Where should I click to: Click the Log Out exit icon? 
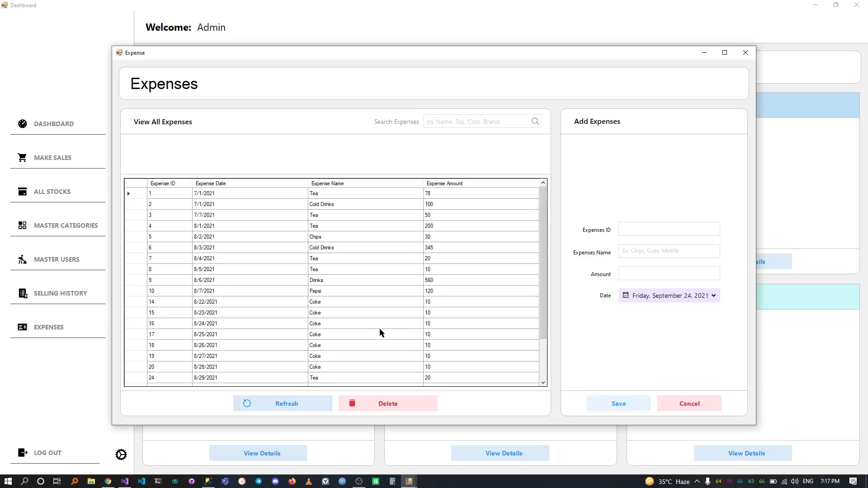22,453
